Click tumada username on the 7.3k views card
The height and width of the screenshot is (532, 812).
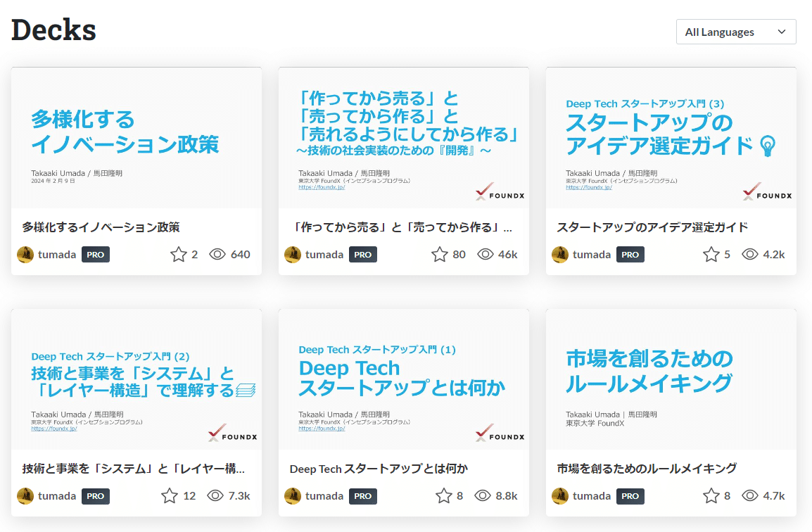[57, 495]
